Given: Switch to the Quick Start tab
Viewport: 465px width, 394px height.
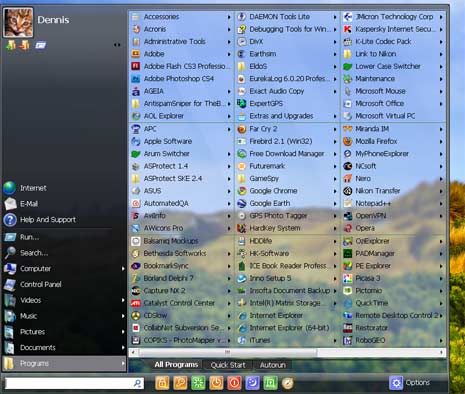Looking at the screenshot, I should click(x=228, y=365).
